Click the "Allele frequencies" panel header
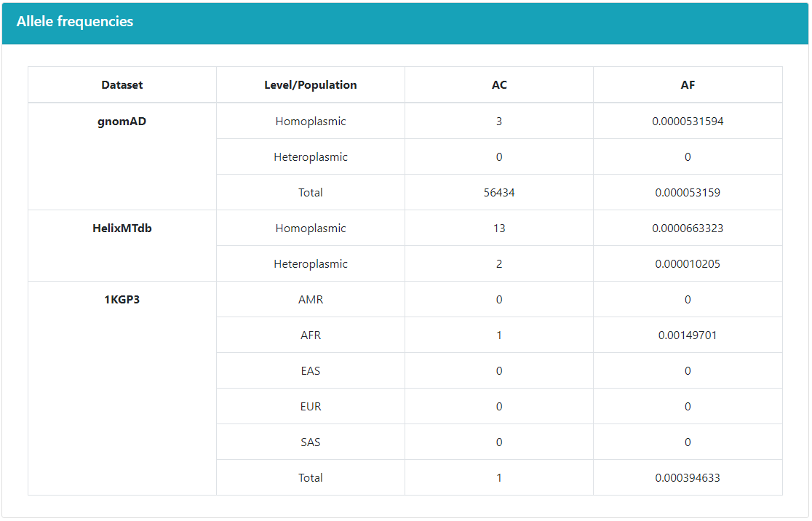 click(75, 22)
